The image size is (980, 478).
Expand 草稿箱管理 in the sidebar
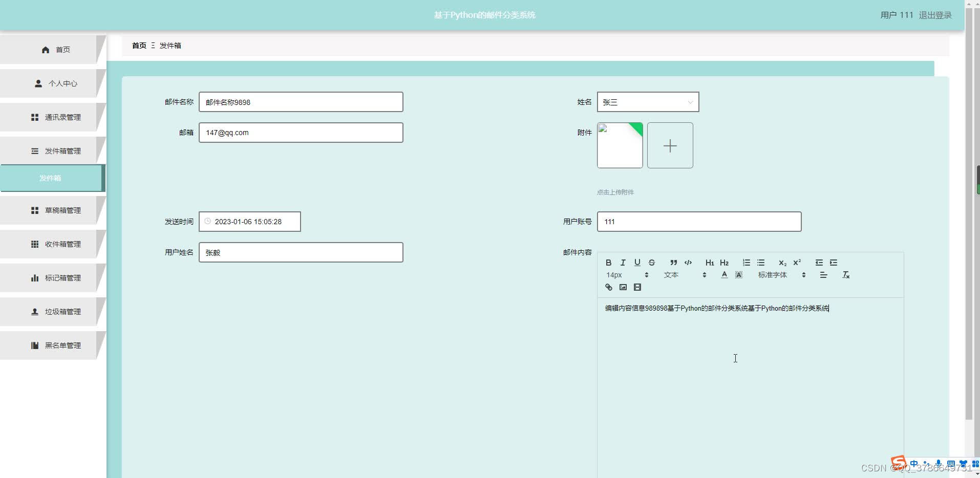pos(53,210)
